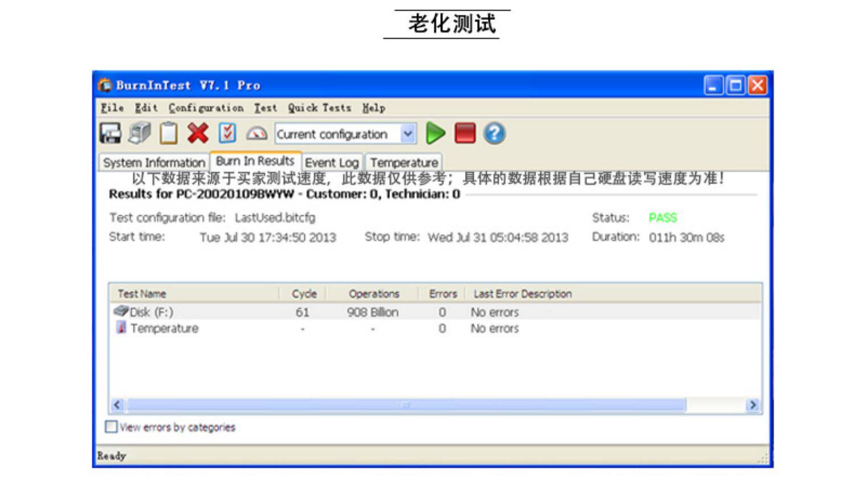Click the BurnInTest title bar app icon
This screenshot has width=855, height=504.
click(105, 85)
